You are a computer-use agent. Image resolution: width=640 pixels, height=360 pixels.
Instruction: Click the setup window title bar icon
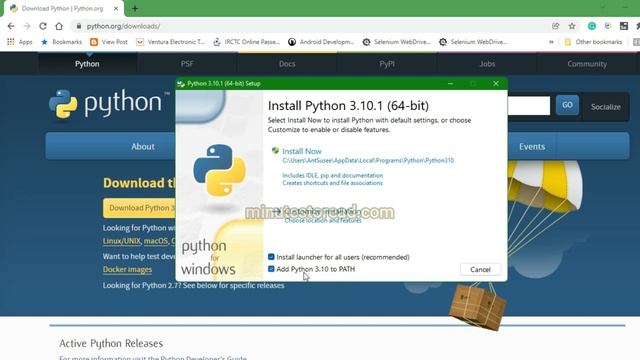pyautogui.click(x=181, y=84)
